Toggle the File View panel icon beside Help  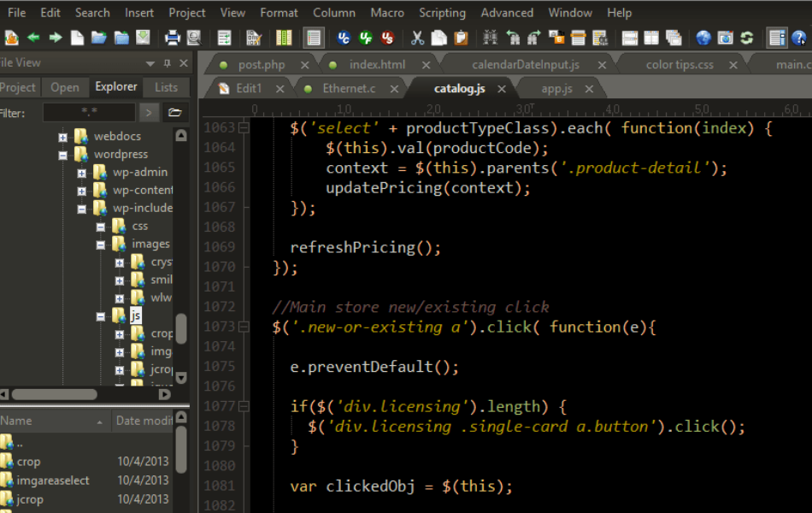(777, 38)
